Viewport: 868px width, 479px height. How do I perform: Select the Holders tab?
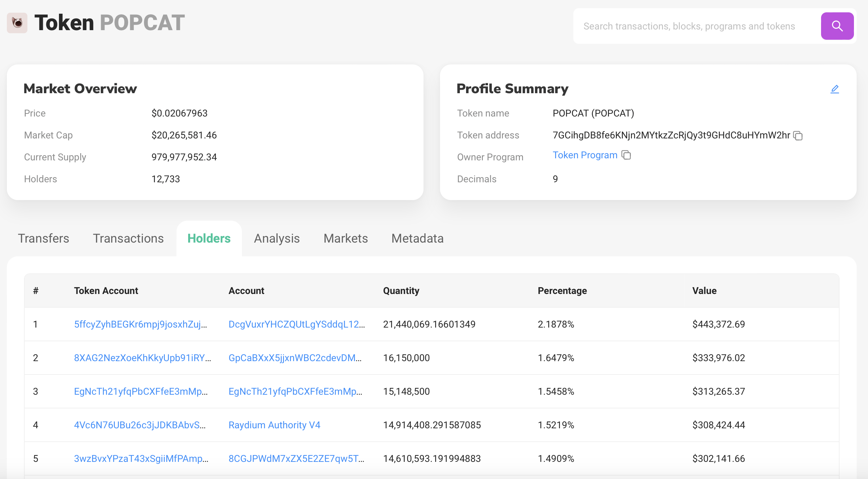(209, 238)
